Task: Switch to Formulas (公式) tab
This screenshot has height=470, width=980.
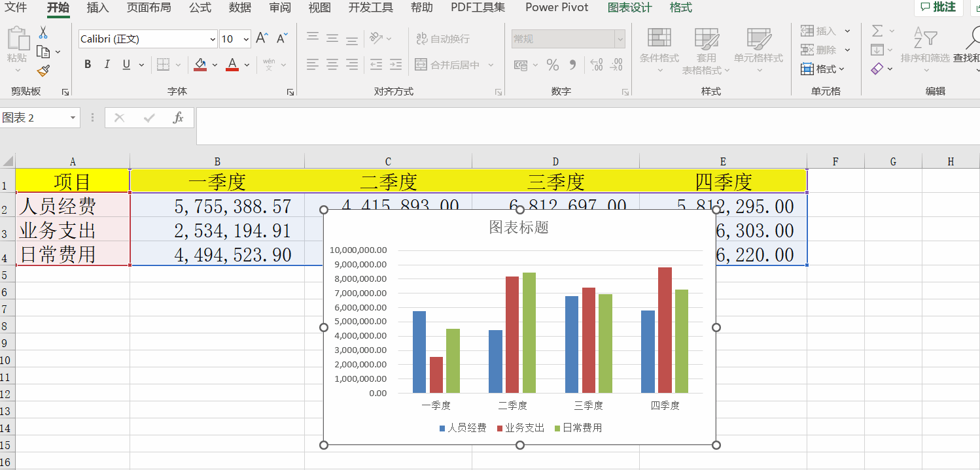Action: point(200,8)
